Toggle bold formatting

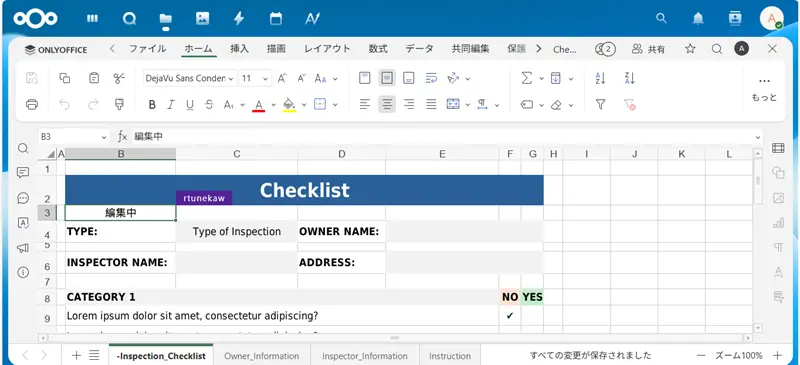[152, 105]
